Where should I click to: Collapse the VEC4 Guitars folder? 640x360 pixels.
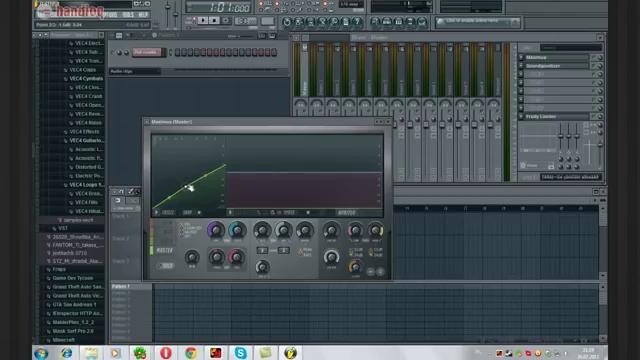click(86, 140)
